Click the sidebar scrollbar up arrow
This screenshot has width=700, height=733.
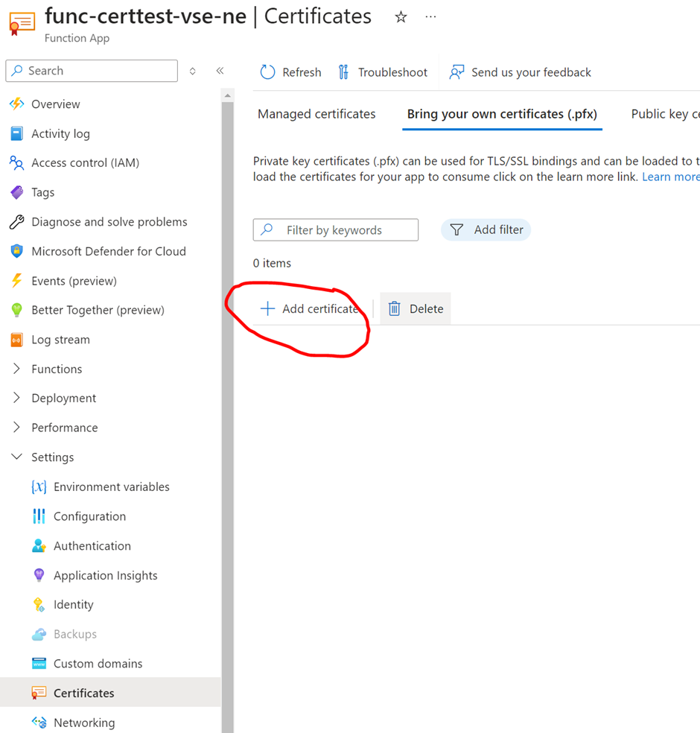click(x=228, y=95)
